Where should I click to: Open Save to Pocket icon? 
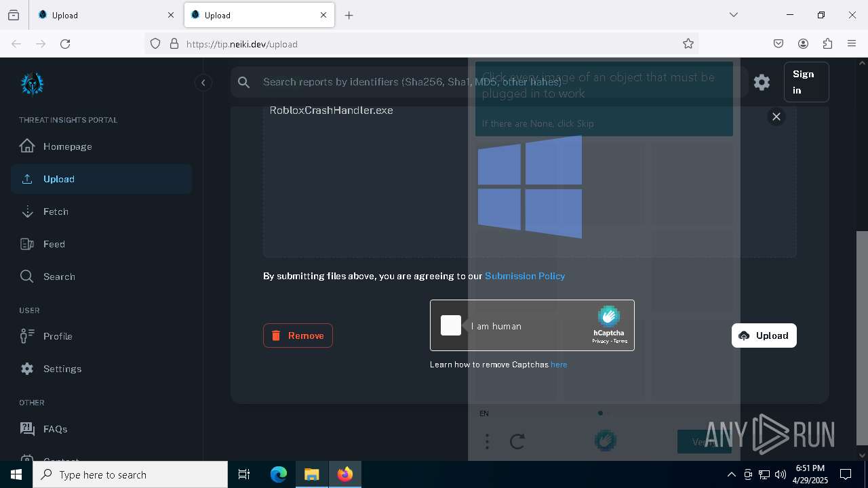click(778, 43)
